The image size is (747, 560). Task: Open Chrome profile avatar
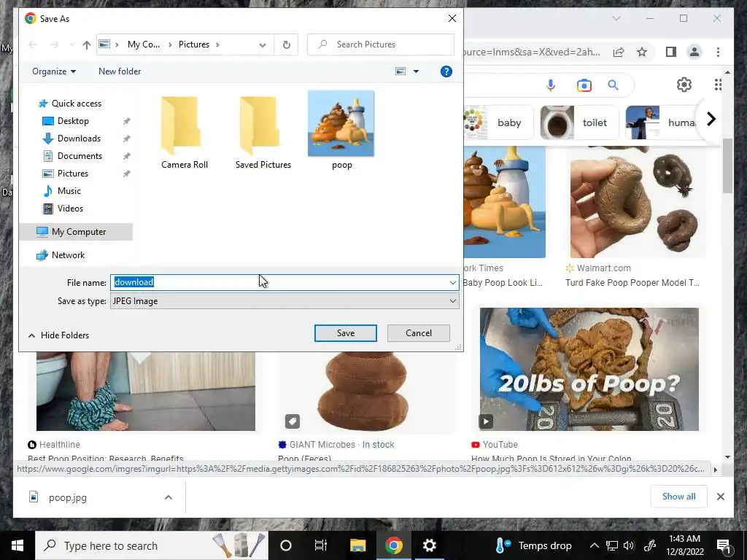694,52
